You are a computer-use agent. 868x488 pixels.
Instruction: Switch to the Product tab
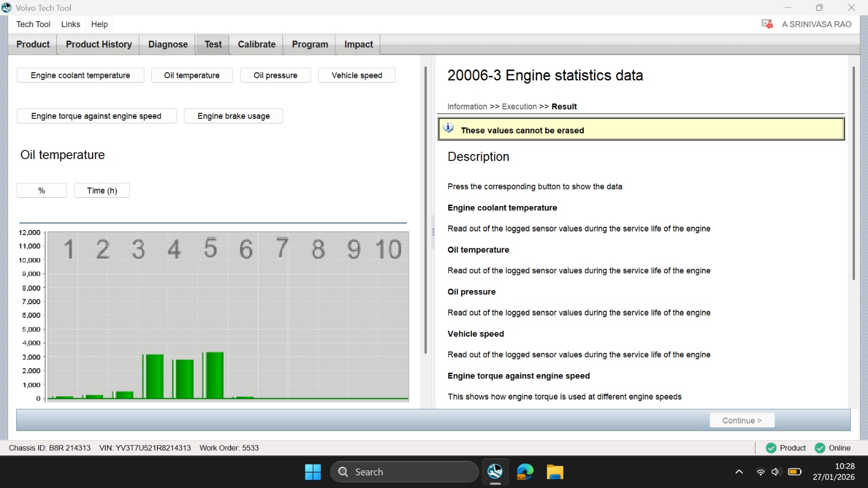tap(33, 44)
